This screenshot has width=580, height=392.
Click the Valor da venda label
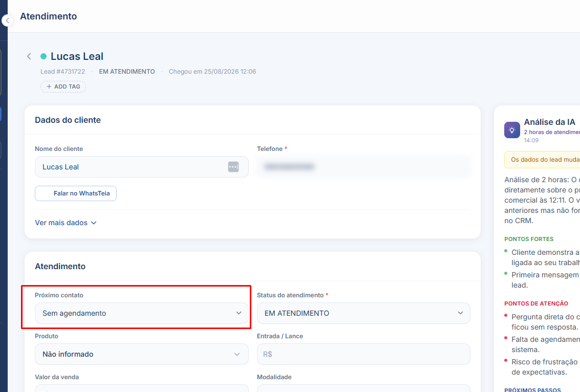coord(57,377)
